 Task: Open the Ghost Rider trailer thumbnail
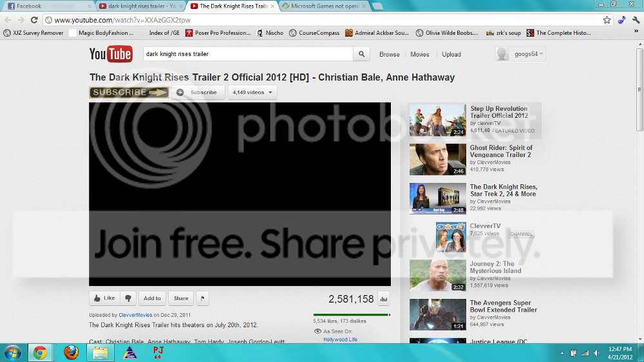pyautogui.click(x=437, y=160)
